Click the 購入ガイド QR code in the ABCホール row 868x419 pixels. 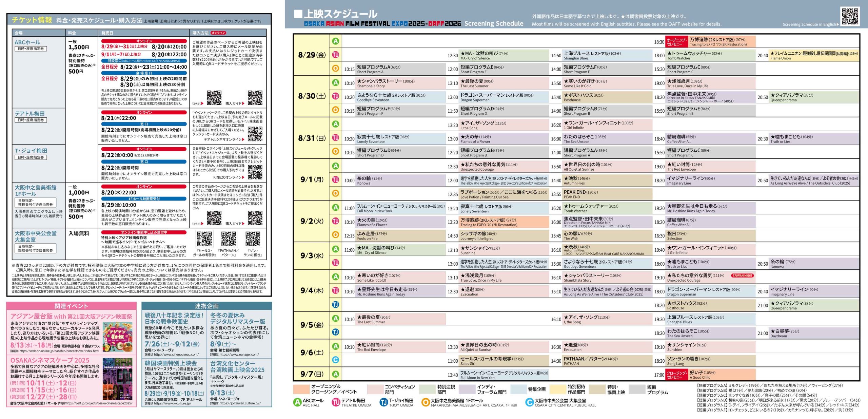tap(255, 98)
